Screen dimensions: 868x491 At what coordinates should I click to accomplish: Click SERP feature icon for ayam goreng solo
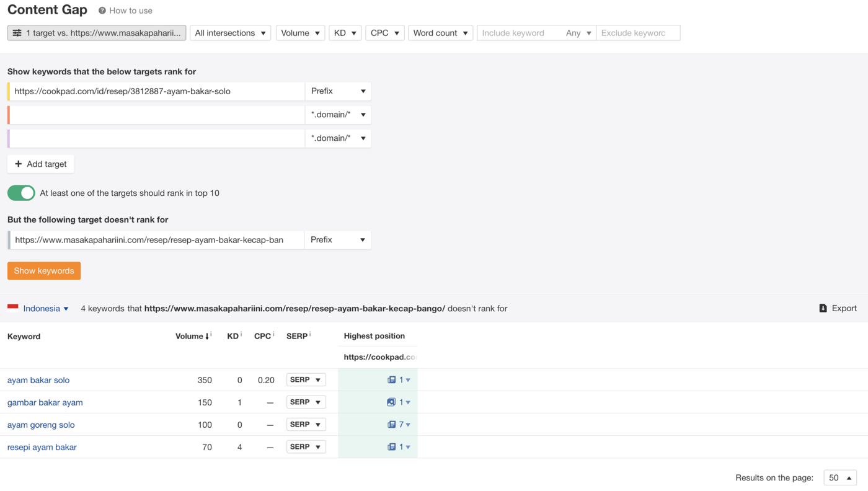391,425
